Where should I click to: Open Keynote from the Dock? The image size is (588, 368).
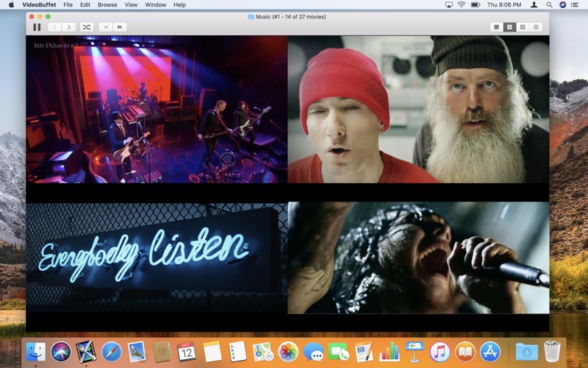[415, 352]
